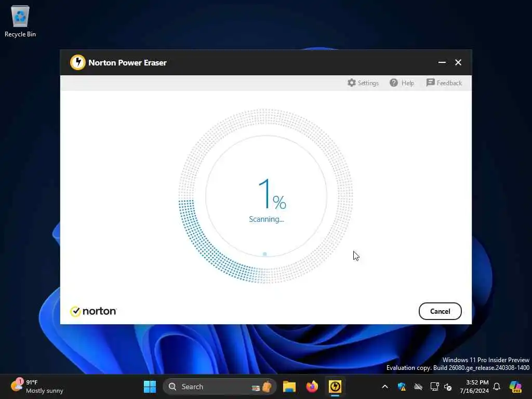
Task: Click the Norton Power Eraser lightning logo
Action: (78, 62)
